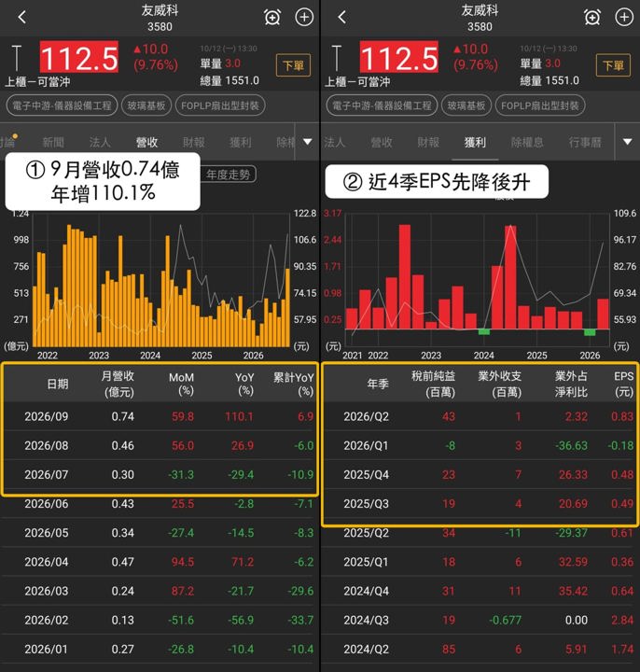Add stock to watchlist in left panel
The image size is (640, 672).
(304, 17)
